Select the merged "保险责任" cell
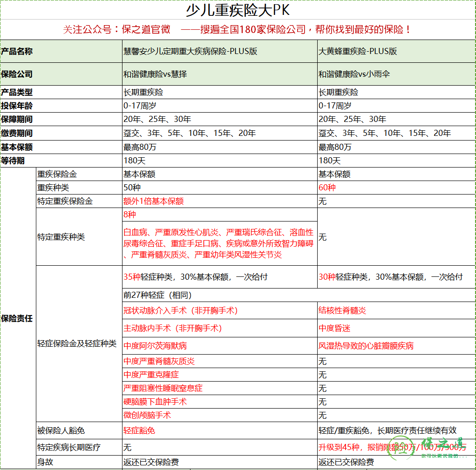Viewport: 476px width, 470px height. [x=18, y=318]
